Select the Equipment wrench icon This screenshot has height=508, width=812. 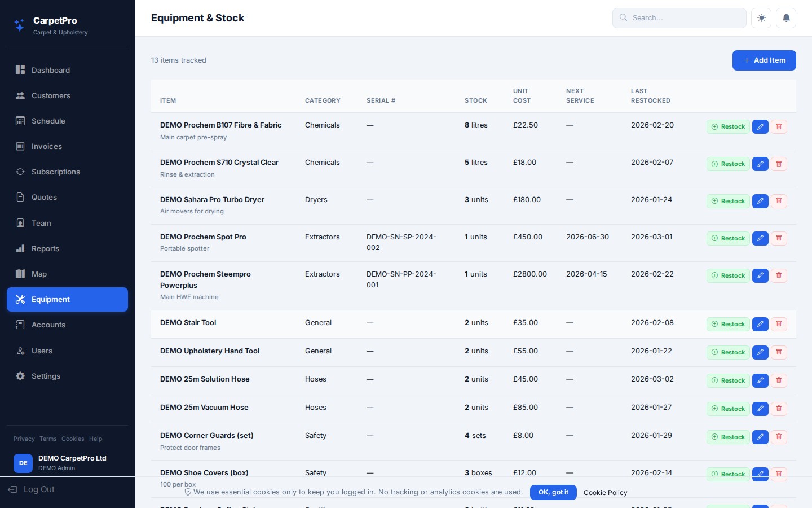click(20, 299)
